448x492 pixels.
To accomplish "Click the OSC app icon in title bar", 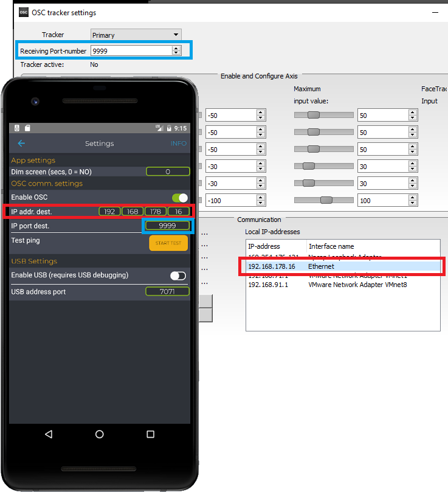I will click(x=24, y=12).
